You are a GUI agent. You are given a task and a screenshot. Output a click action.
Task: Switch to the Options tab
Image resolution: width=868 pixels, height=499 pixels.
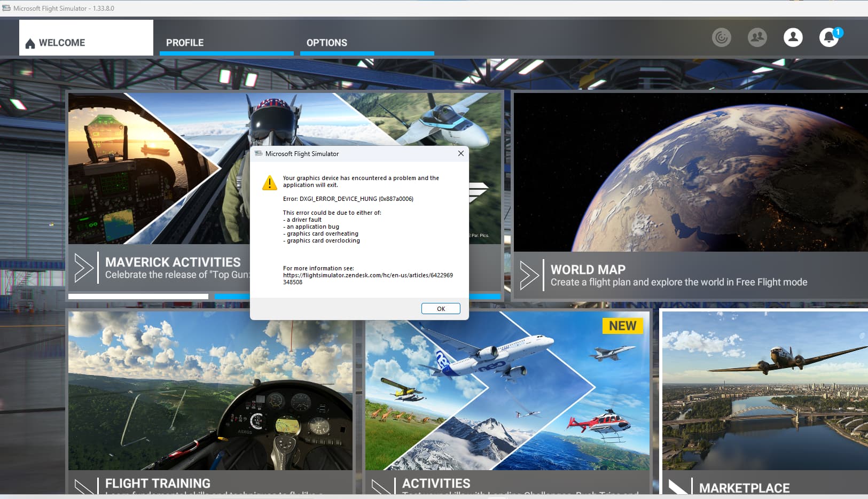[326, 43]
